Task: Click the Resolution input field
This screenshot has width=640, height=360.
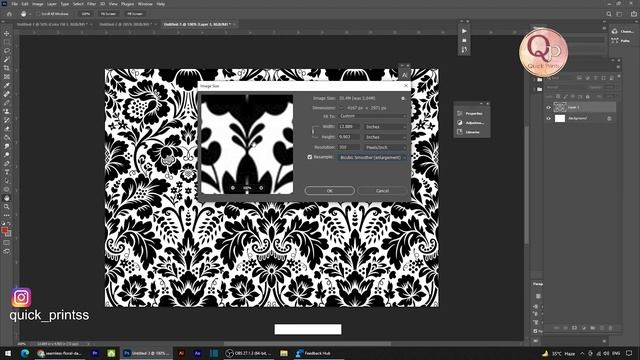Action: point(349,147)
